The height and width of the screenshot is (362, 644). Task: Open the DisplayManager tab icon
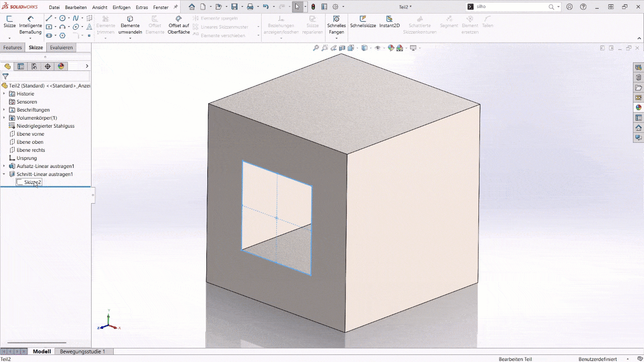(x=61, y=66)
